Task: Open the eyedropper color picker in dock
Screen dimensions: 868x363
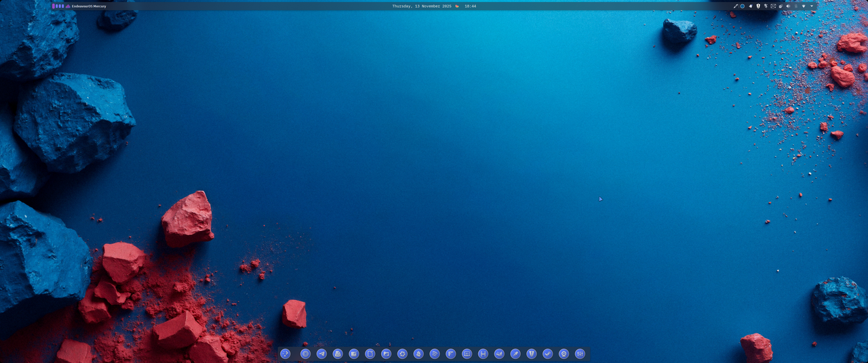Action: point(515,354)
